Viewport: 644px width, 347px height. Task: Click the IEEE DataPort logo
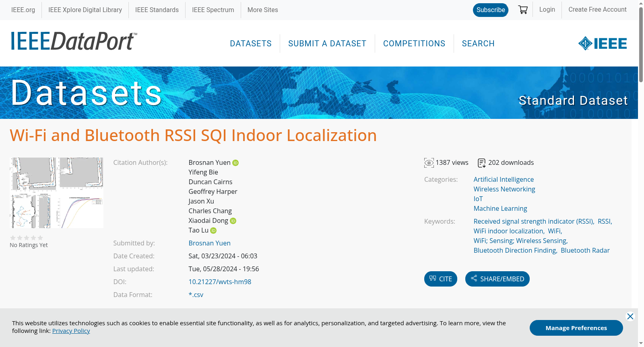click(74, 41)
